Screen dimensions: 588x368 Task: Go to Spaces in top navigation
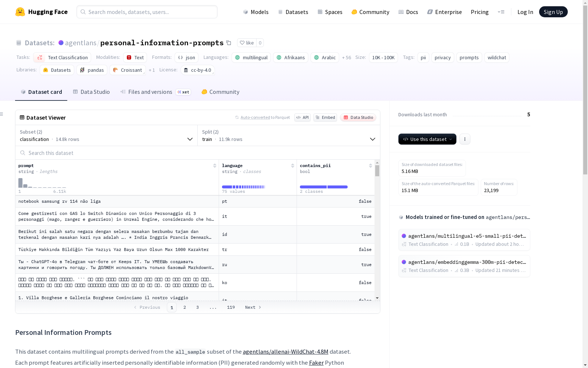[x=330, y=12]
